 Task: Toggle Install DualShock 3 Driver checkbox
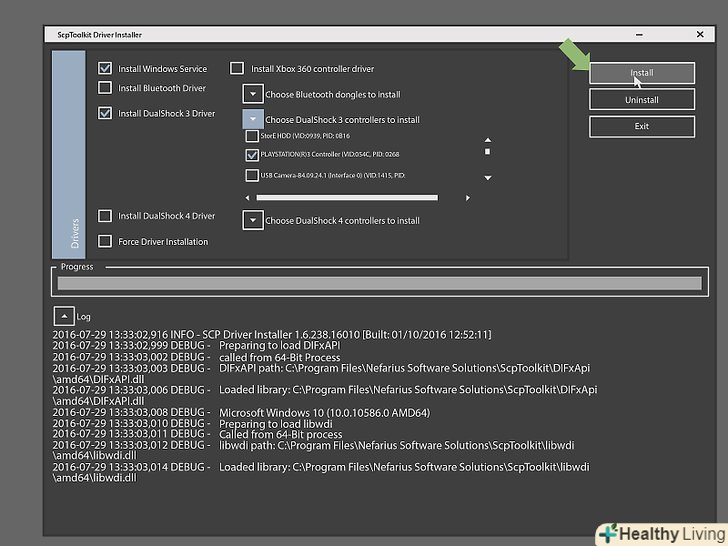pos(105,113)
